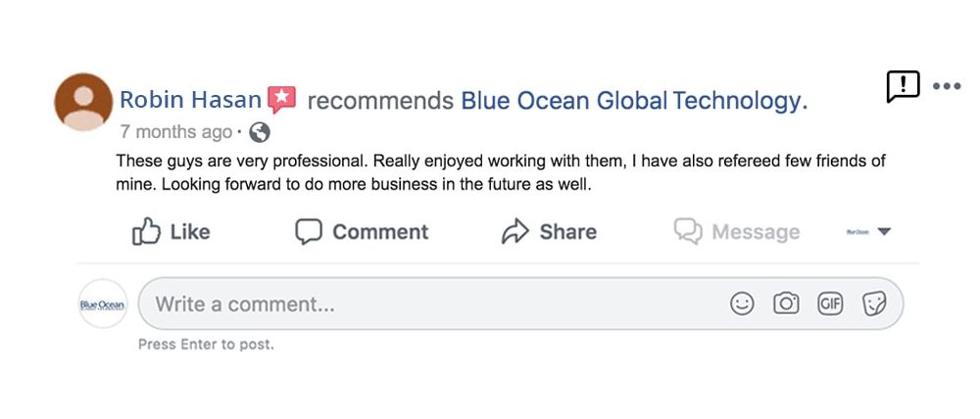
Task: Attach a photo using camera icon
Action: coord(786,304)
